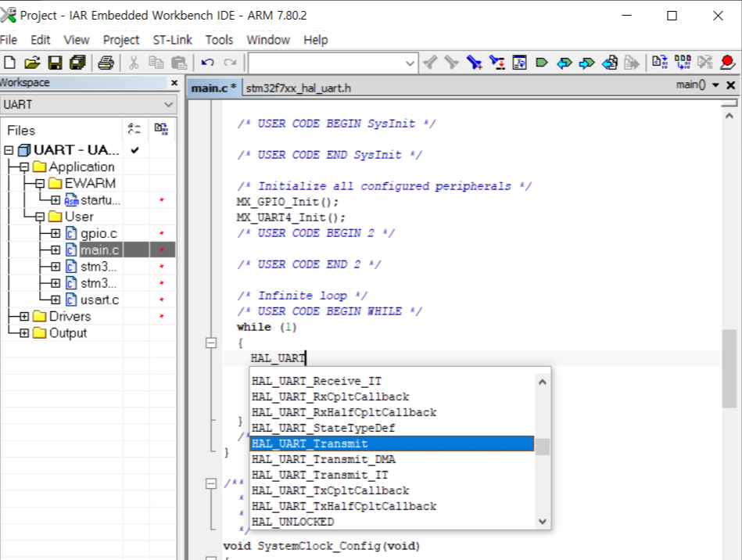Expand the Drivers folder
The width and height of the screenshot is (742, 560).
point(24,316)
